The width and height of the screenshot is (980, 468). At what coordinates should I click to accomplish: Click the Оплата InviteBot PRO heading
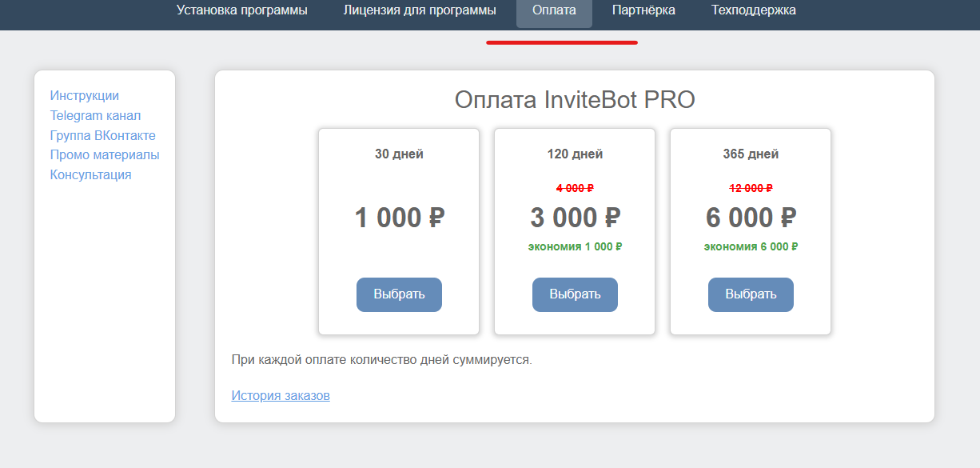[x=575, y=100]
